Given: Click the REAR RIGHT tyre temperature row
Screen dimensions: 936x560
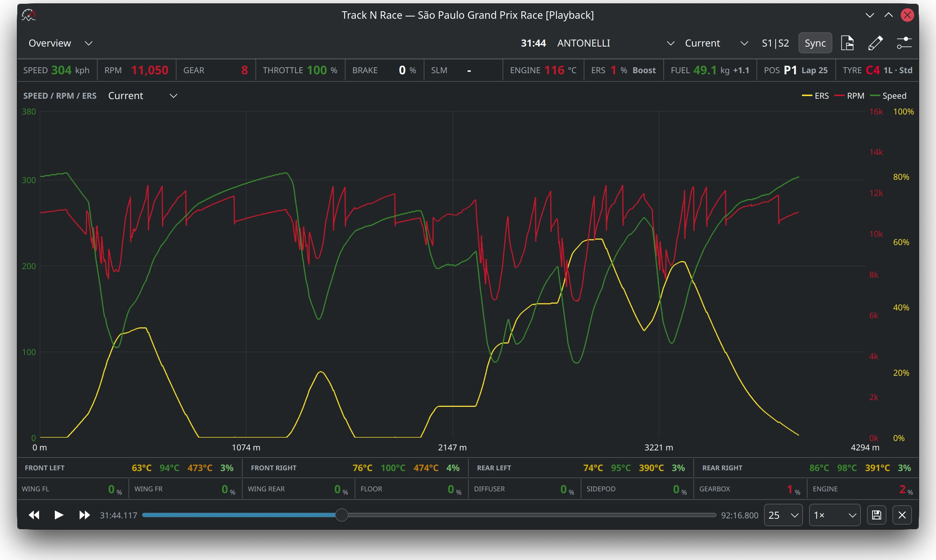Looking at the screenshot, I should (806, 468).
